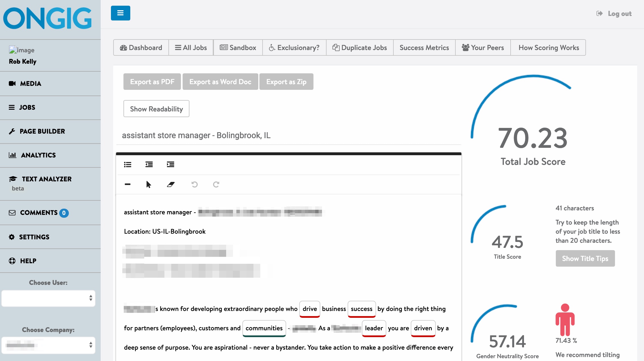This screenshot has width=644, height=361.
Task: Open Your Peers tab
Action: click(483, 47)
